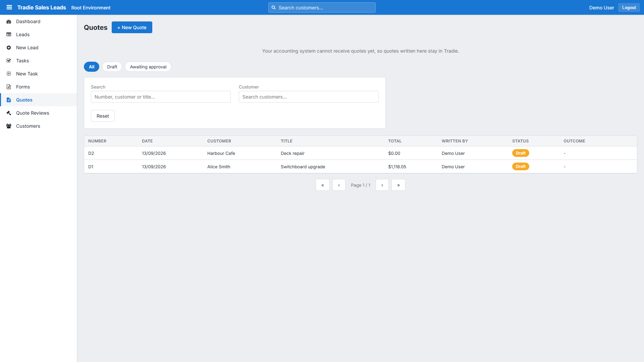Open Customers page in sidebar
The image size is (644, 362).
coord(38,126)
